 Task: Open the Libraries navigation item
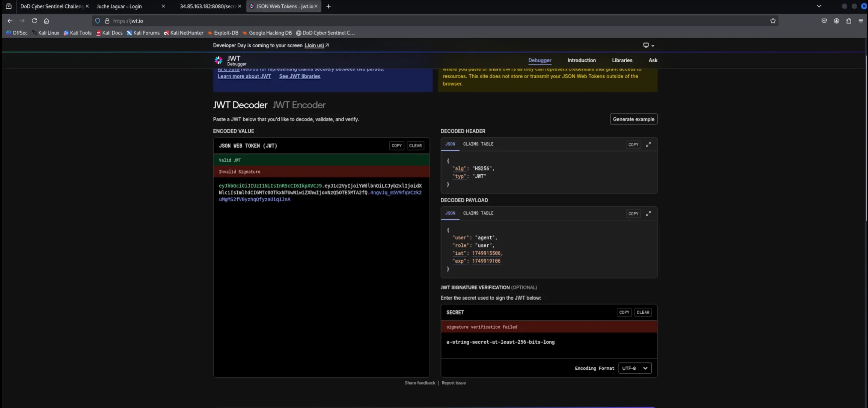pos(622,60)
